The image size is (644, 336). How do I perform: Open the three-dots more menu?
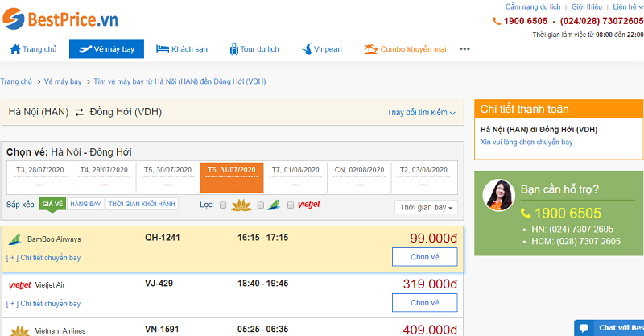coord(464,49)
